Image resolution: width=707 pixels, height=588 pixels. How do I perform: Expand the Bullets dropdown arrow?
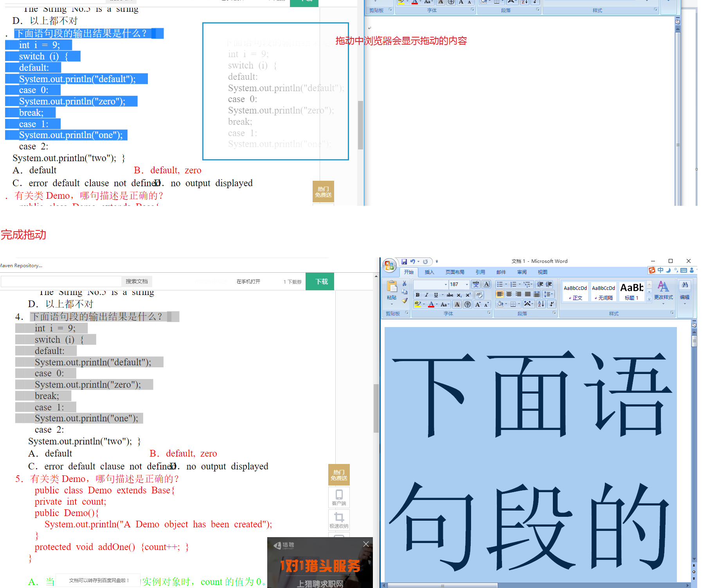click(506, 284)
